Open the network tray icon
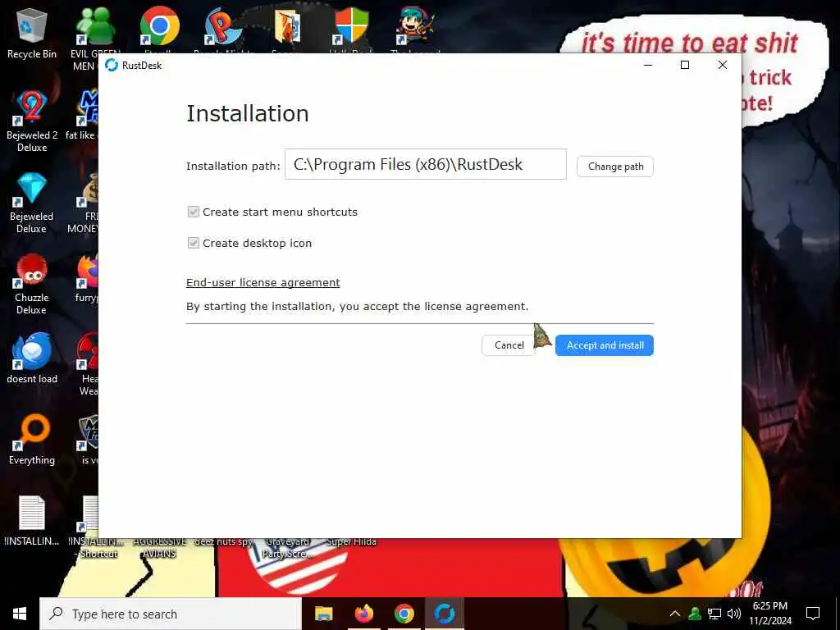Screen dimensions: 840x630 [x=714, y=614]
